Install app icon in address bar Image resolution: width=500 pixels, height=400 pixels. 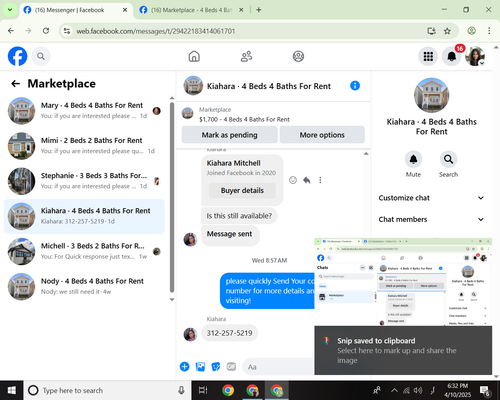(432, 31)
